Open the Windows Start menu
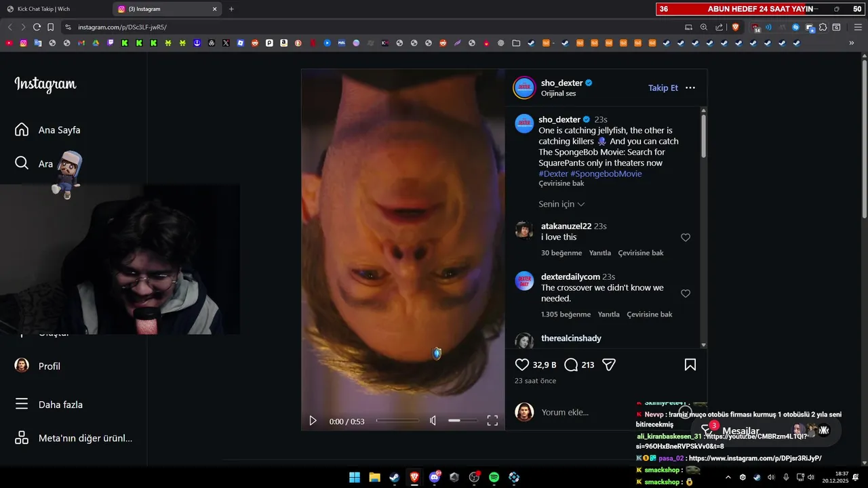 tap(355, 477)
